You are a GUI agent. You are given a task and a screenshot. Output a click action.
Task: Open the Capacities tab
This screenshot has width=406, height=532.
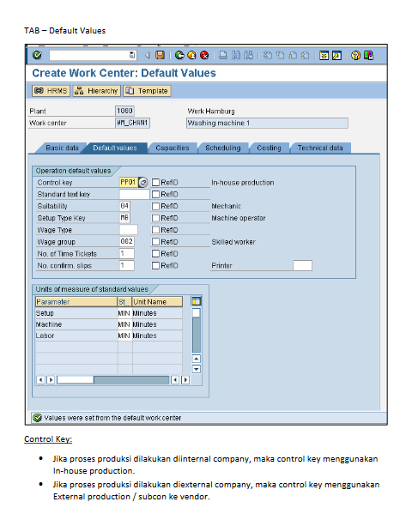[173, 148]
